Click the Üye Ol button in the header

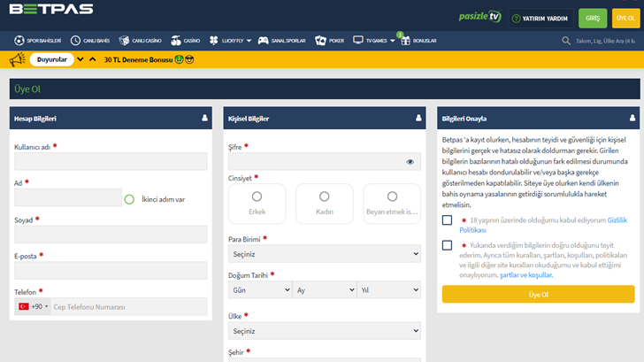coord(626,18)
